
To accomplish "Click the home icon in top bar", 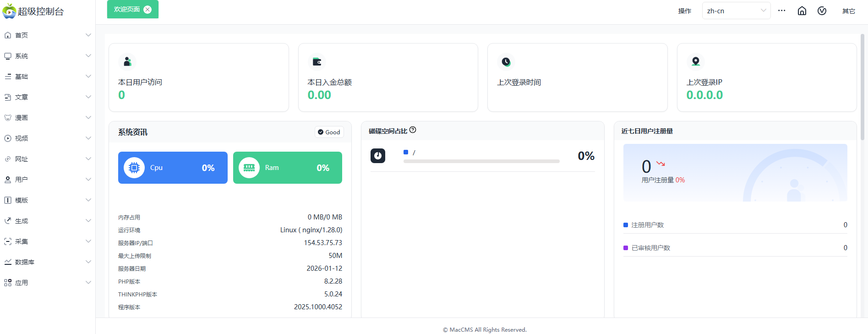I will [x=802, y=11].
